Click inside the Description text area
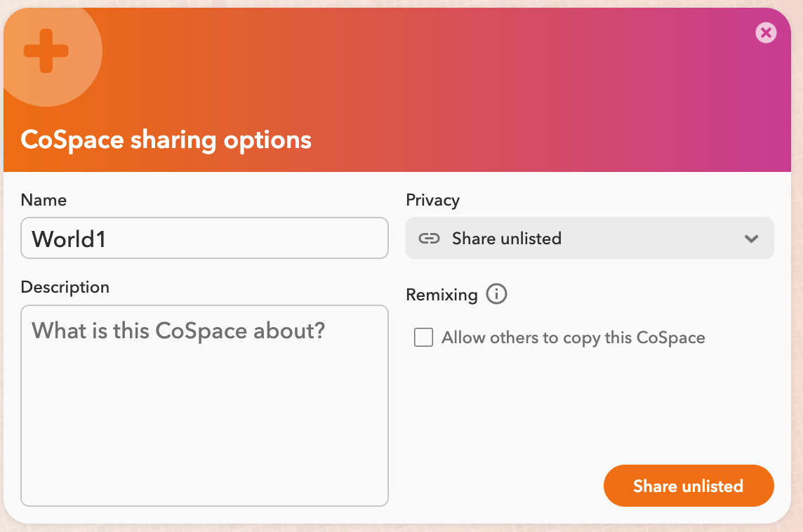The image size is (803, 532). (x=204, y=406)
